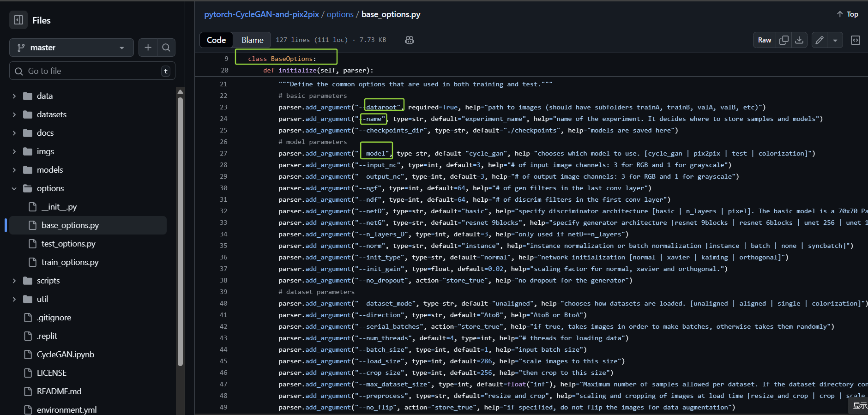Collapse the options folder
The height and width of the screenshot is (415, 868).
pyautogui.click(x=14, y=188)
